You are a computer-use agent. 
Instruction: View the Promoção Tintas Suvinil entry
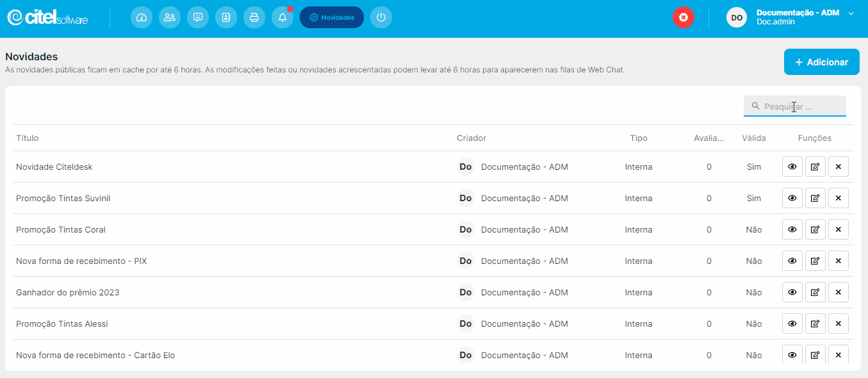[x=792, y=198]
